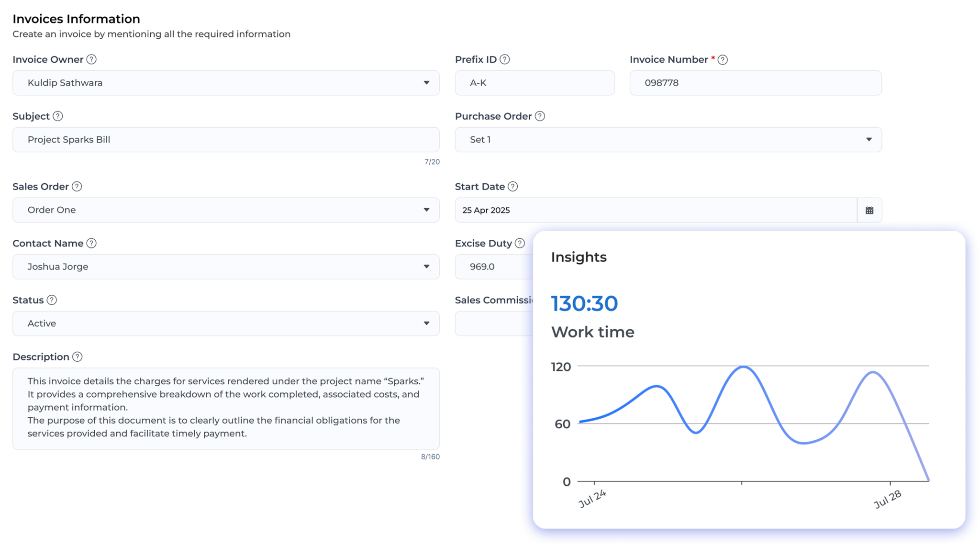Click the Subject field showing Project Sparks Bill
980x546 pixels.
coord(225,139)
